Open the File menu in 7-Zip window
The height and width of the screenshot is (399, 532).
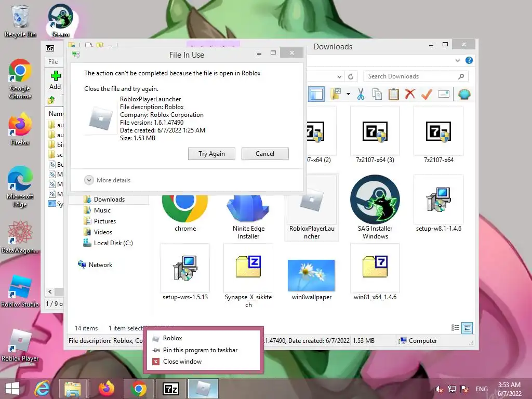(53, 62)
